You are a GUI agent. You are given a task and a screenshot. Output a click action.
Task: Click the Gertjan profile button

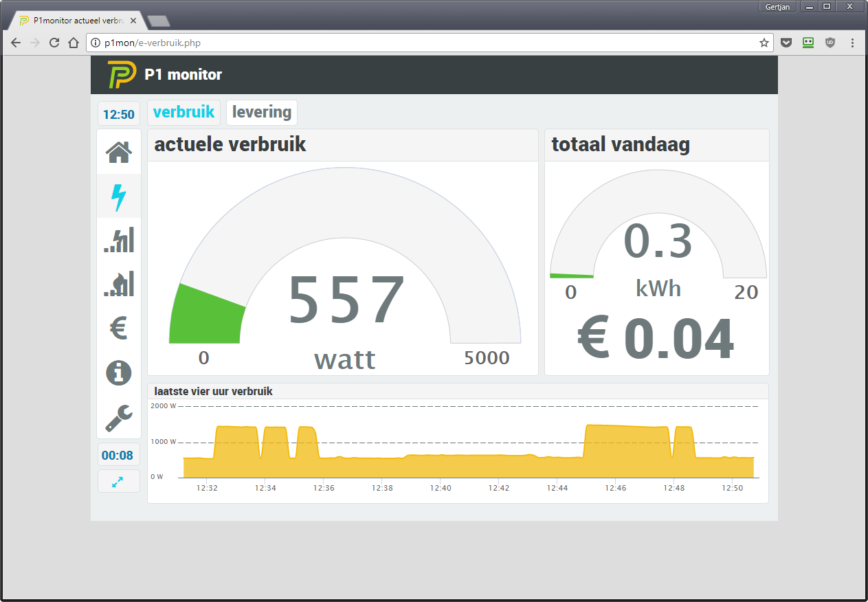tap(779, 7)
